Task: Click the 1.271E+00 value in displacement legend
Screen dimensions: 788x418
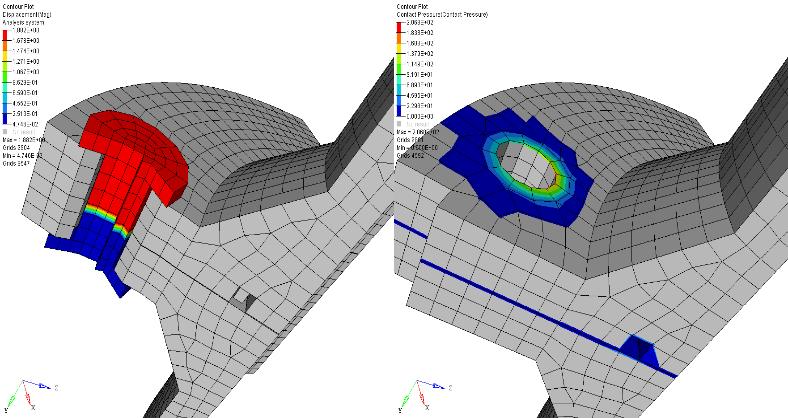Action: pos(28,62)
